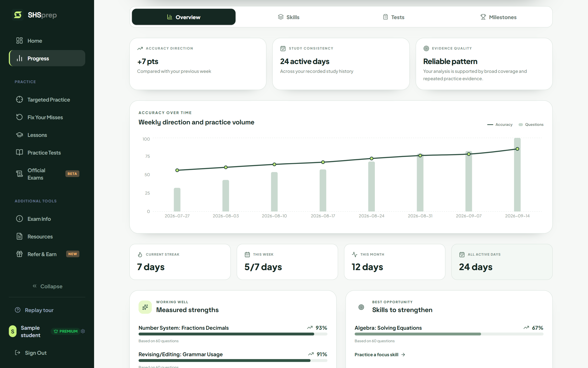The height and width of the screenshot is (368, 588).
Task: Click the Algebra Solving Equations progress bar
Action: [449, 334]
